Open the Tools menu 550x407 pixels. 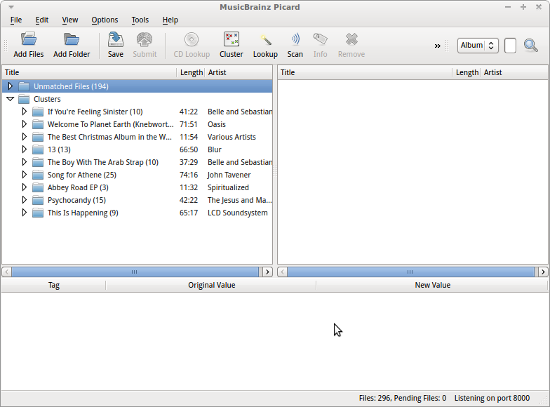click(x=140, y=20)
